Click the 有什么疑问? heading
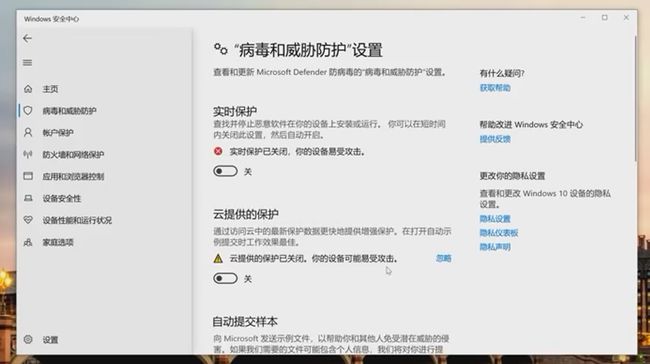650x364 pixels. pyautogui.click(x=502, y=73)
